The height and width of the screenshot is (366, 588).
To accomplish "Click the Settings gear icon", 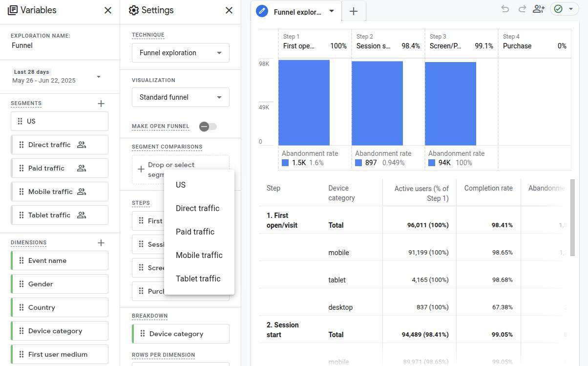I will (x=134, y=10).
